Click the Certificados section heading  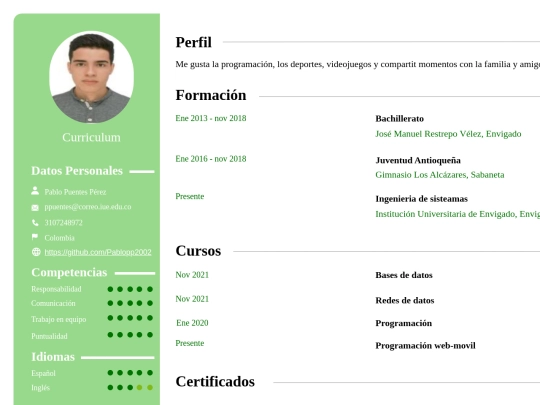215,381
